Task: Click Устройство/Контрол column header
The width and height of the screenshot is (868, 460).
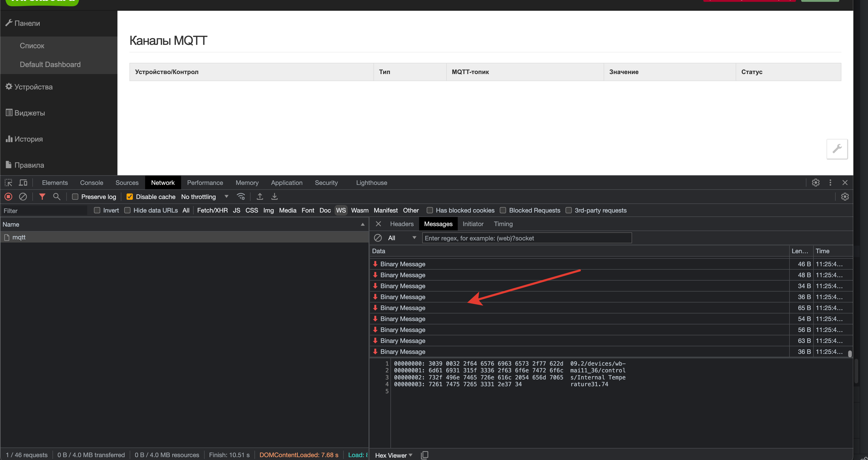Action: tap(251, 72)
